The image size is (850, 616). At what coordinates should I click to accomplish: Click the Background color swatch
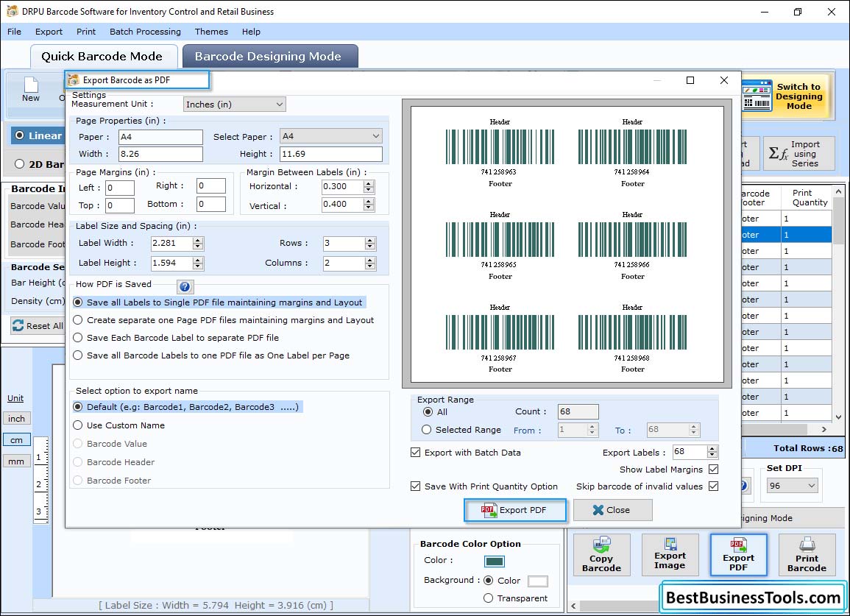pyautogui.click(x=537, y=581)
